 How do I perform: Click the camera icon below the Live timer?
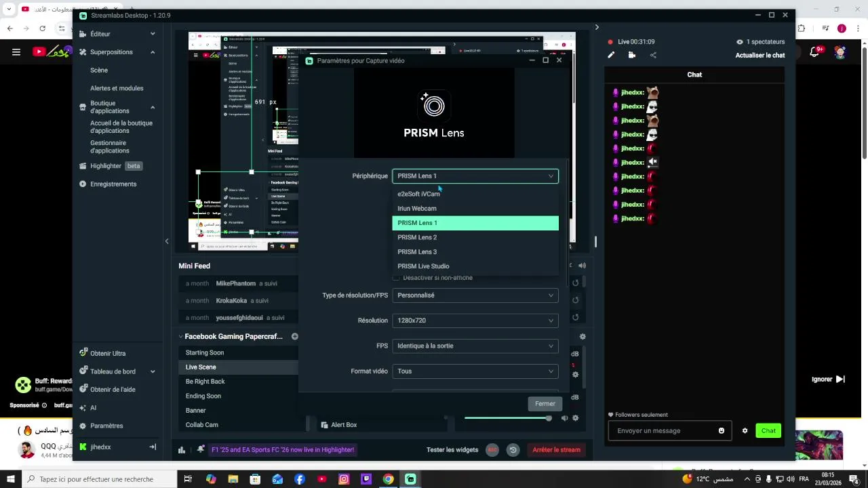point(632,56)
